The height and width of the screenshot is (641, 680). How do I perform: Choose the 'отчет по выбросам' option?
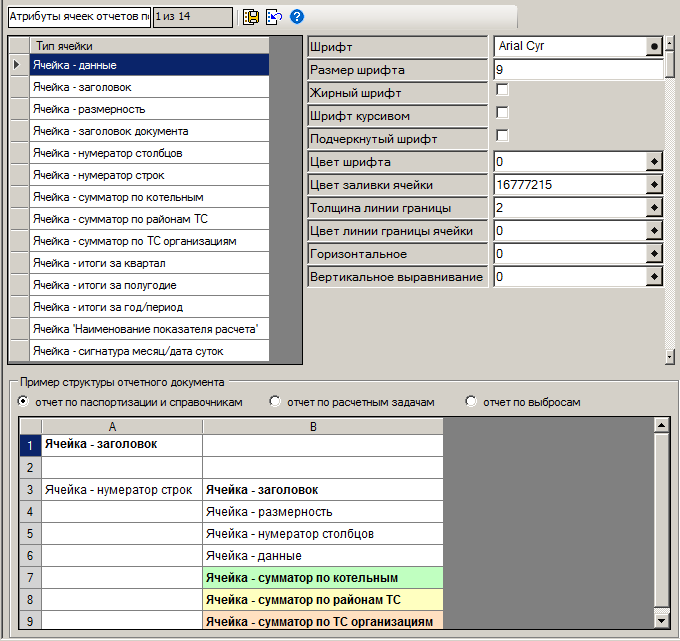coord(471,402)
